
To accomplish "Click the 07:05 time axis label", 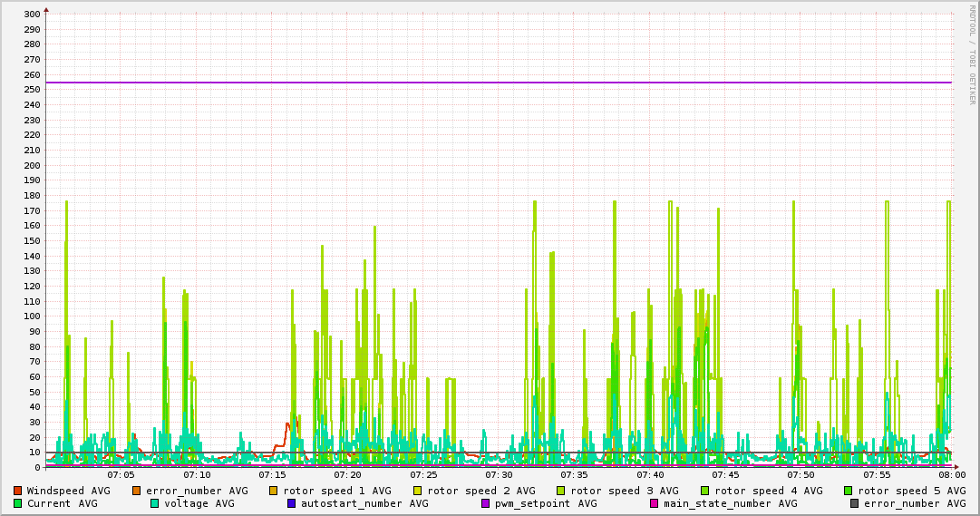I will click(x=121, y=474).
